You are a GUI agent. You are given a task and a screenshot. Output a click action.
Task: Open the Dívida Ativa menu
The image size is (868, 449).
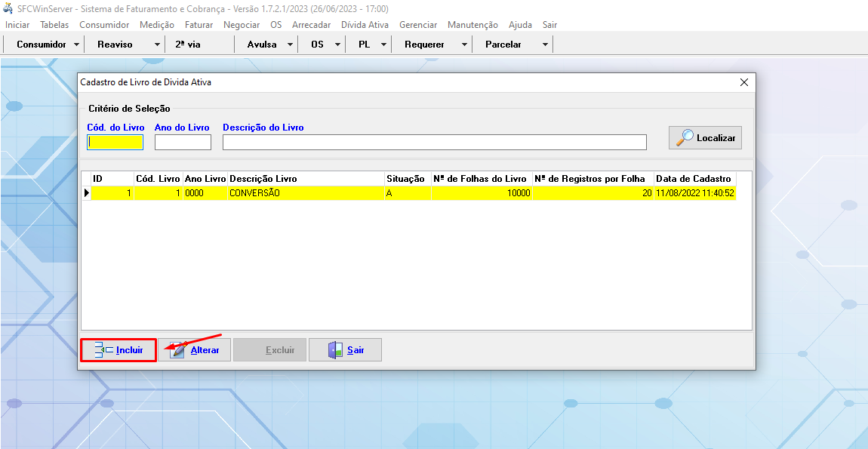click(365, 25)
